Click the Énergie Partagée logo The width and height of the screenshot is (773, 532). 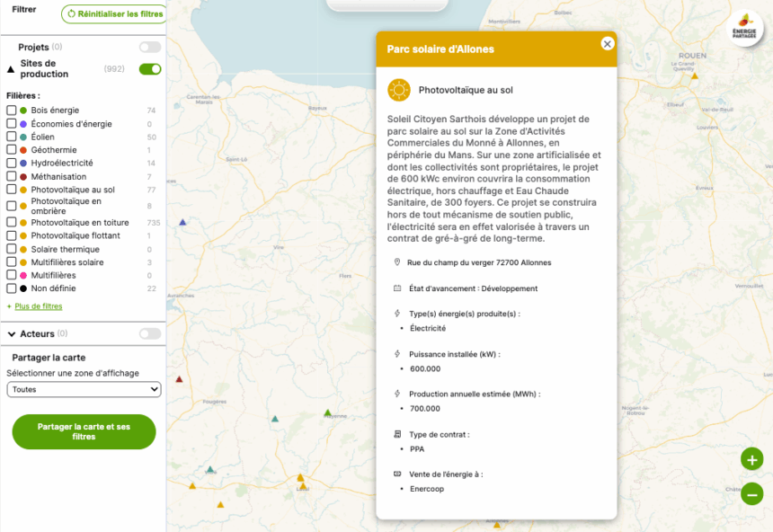(745, 23)
